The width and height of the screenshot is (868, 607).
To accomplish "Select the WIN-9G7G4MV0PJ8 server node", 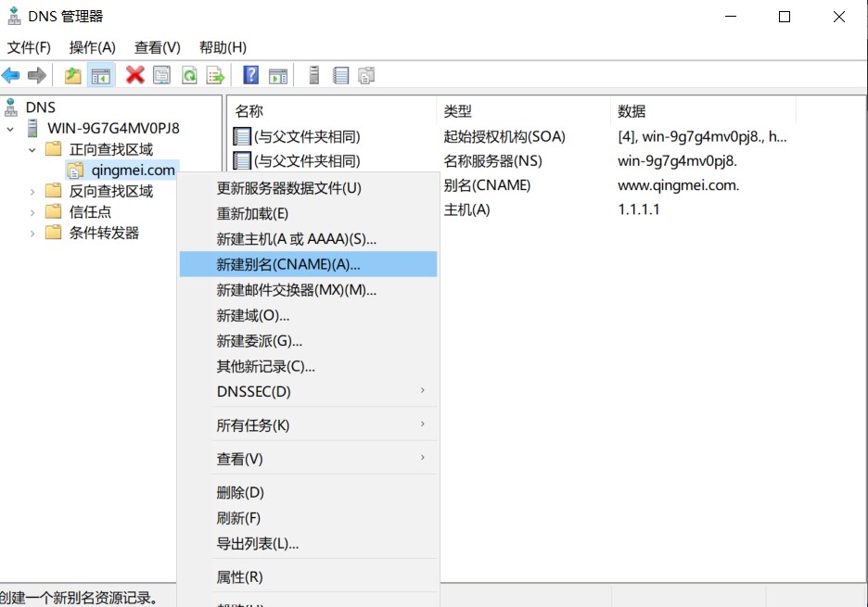I will click(x=113, y=128).
